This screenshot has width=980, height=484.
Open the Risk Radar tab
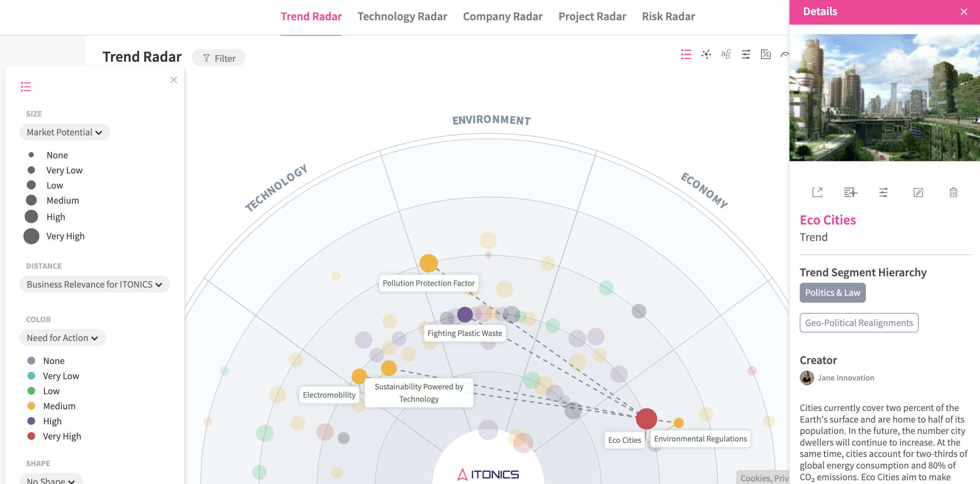click(x=668, y=16)
